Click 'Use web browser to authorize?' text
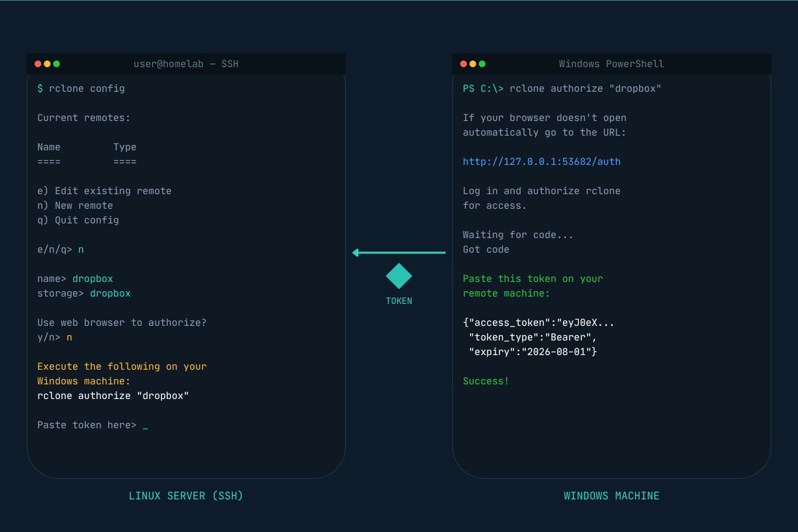Screen dimensions: 798x532 tap(122, 323)
